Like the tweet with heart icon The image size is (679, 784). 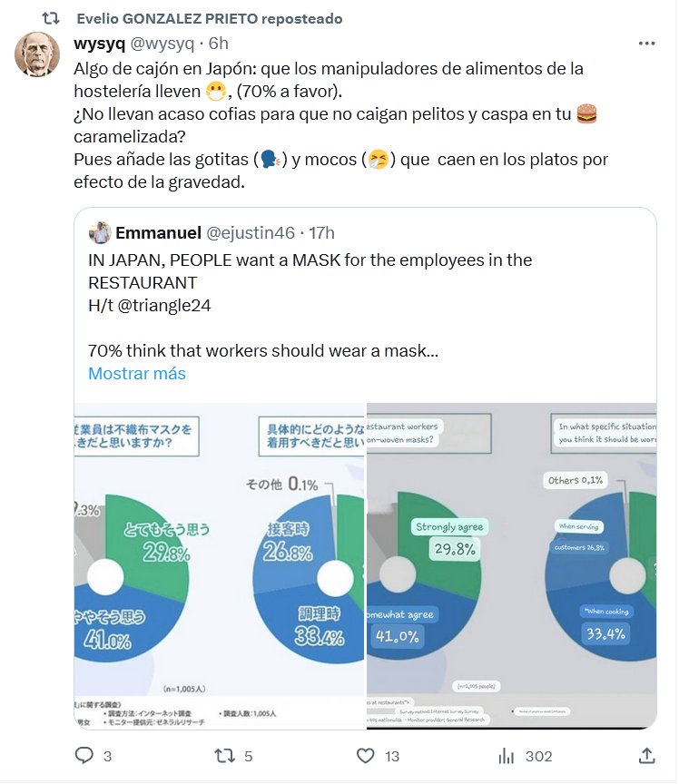(x=366, y=756)
